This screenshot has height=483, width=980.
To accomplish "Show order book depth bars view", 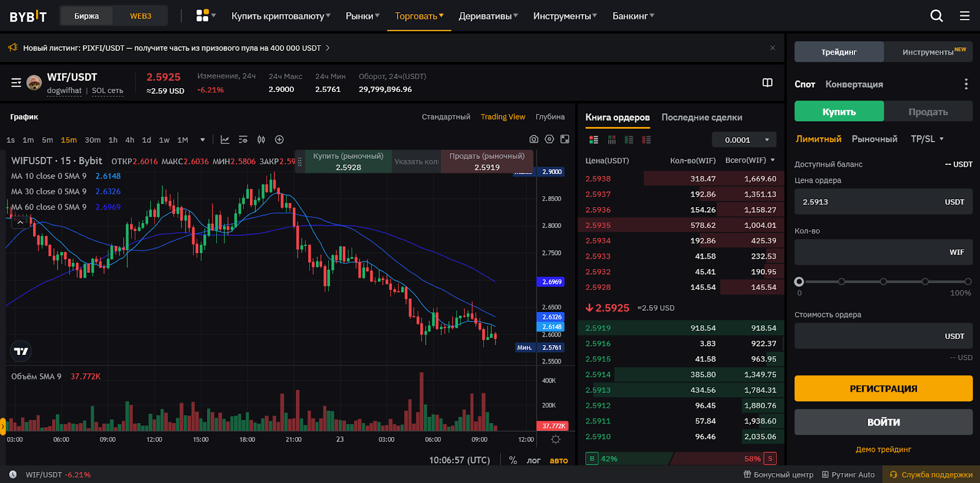I will [x=611, y=140].
